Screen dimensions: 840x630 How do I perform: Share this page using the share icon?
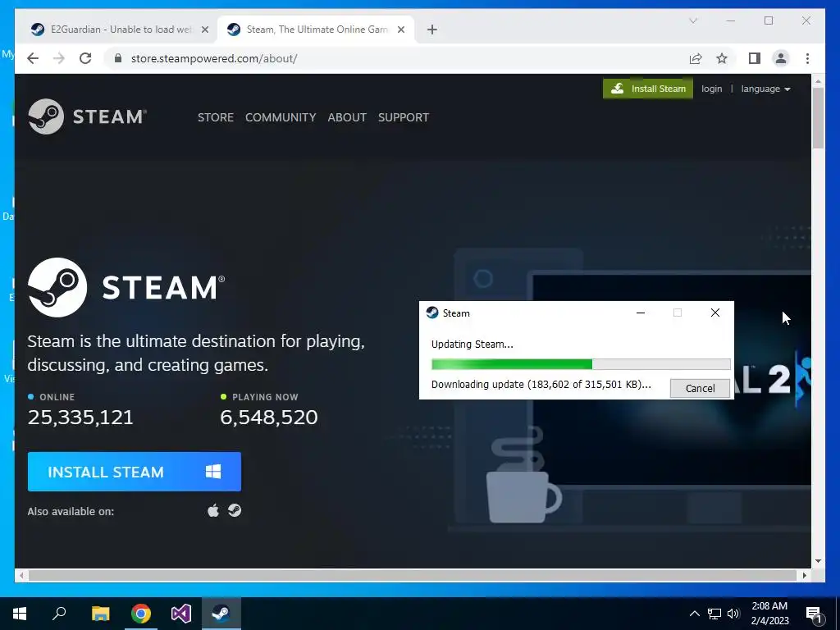tap(696, 58)
